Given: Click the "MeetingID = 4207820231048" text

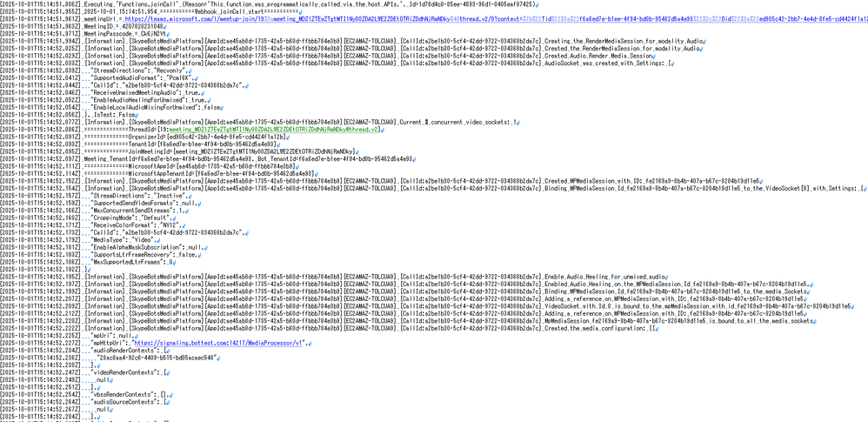Looking at the screenshot, I should pos(124,25).
